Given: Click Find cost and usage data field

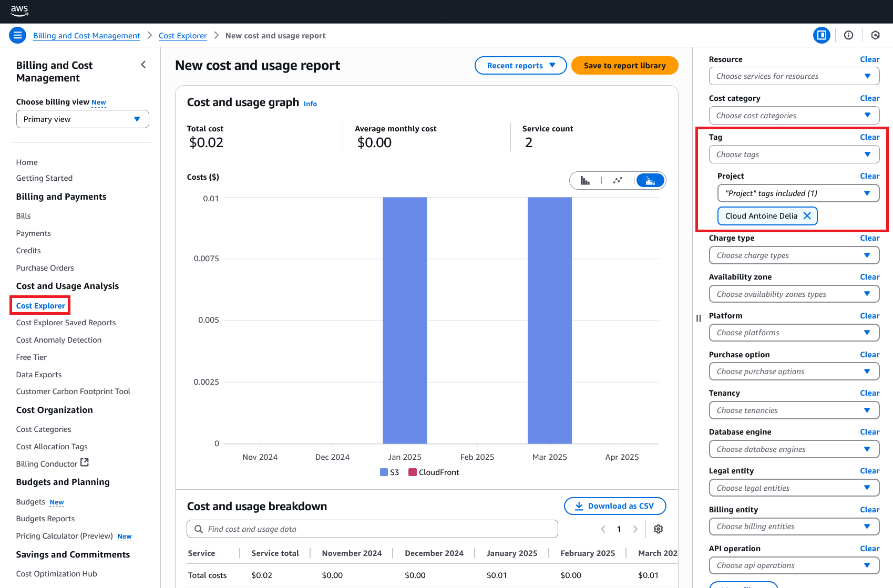Looking at the screenshot, I should 372,529.
